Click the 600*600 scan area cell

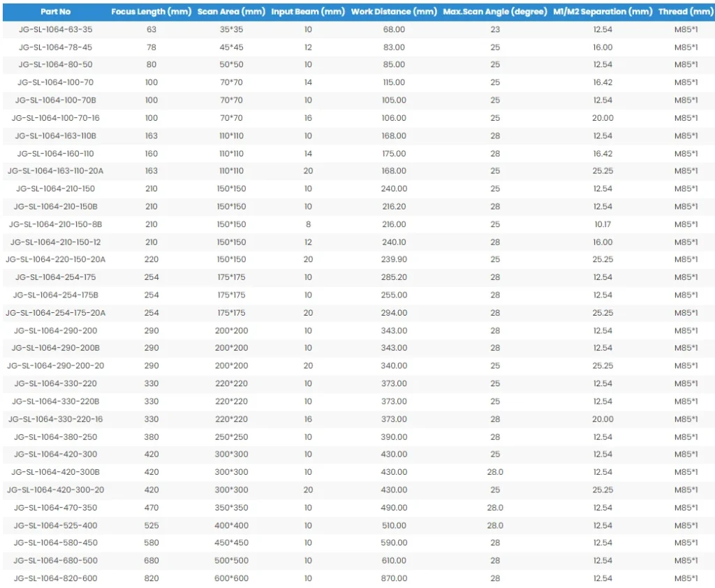[231, 578]
